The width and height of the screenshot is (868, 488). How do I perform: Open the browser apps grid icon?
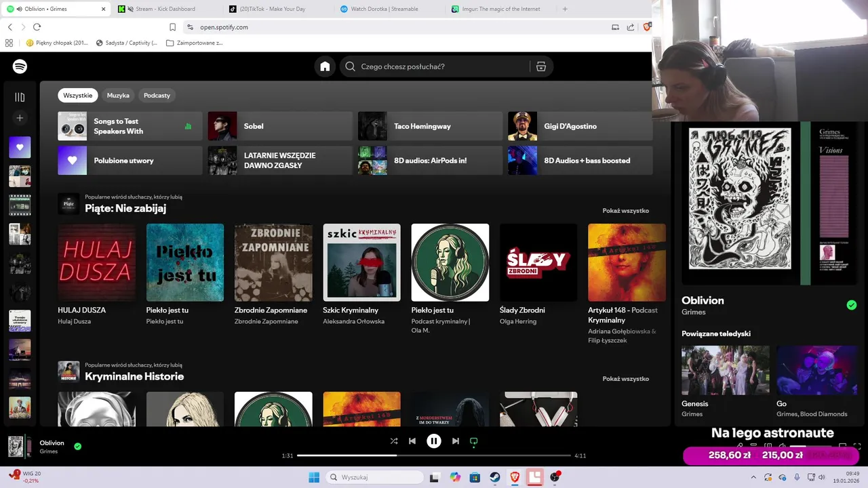point(9,43)
